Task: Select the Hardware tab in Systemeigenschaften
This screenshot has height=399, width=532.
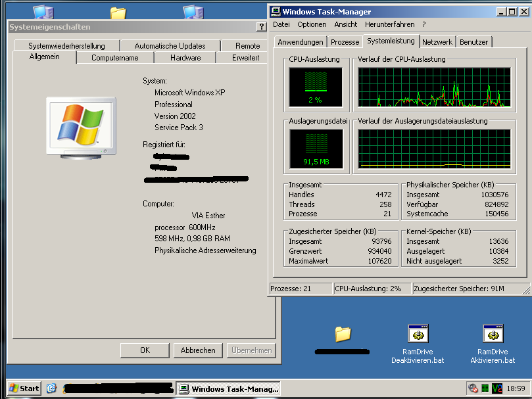Action: [x=185, y=58]
